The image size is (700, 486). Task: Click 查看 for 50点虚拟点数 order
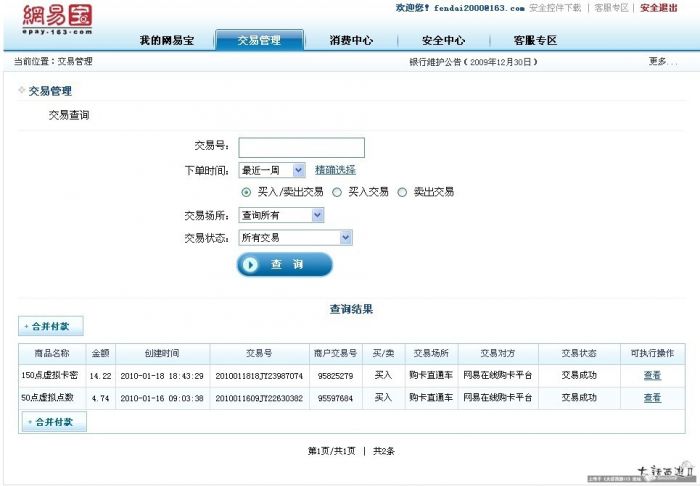[x=652, y=398]
